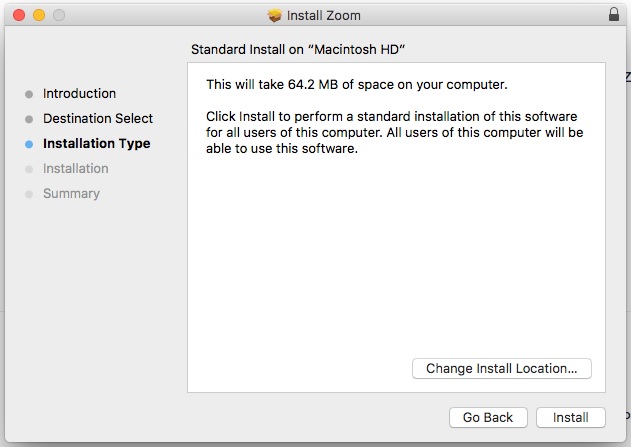The width and height of the screenshot is (631, 447).
Task: Click the package icon beside Install Zoom title
Action: [x=276, y=15]
